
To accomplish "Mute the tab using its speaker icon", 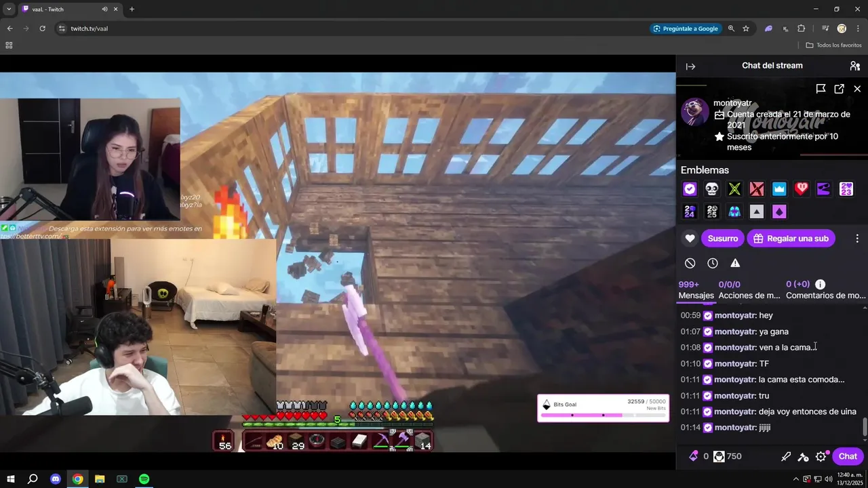I will 104,9.
